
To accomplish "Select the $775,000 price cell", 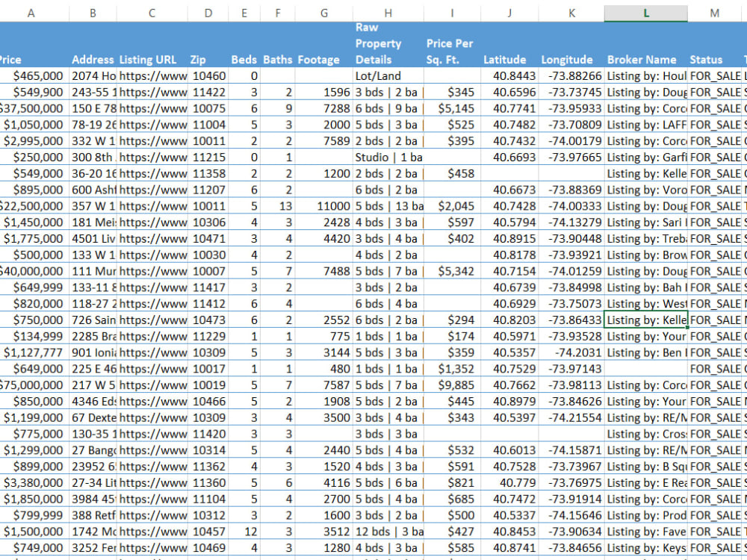I will pos(34,434).
